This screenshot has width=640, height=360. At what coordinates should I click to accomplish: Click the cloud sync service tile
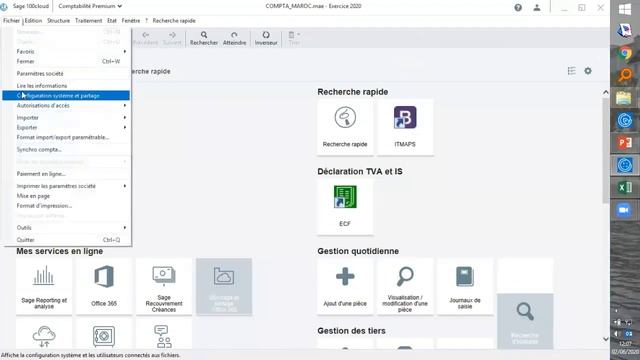pyautogui.click(x=44, y=335)
